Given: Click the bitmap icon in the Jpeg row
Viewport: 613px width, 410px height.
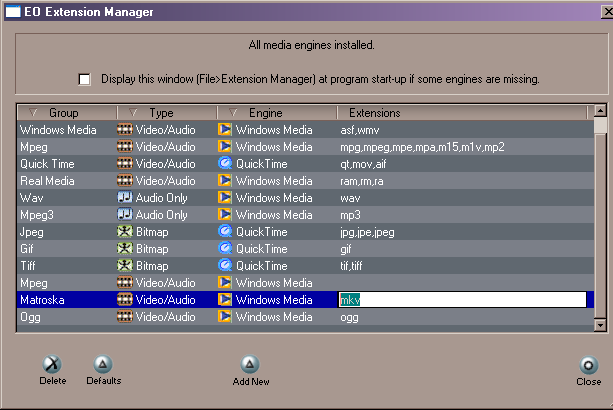Looking at the screenshot, I should coord(125,231).
